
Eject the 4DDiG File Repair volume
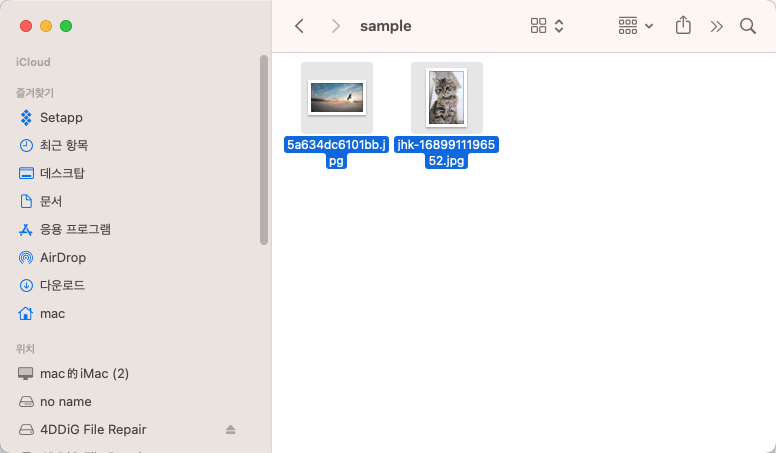coord(231,430)
